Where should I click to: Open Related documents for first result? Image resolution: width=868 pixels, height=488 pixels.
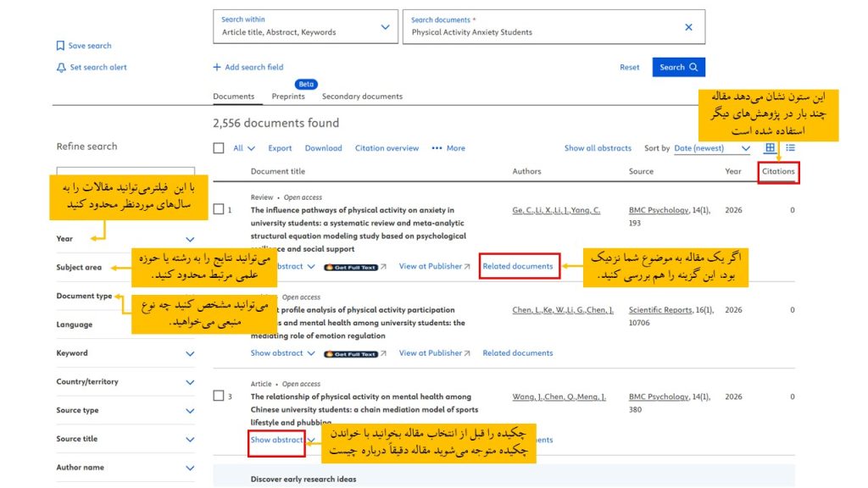coord(518,266)
